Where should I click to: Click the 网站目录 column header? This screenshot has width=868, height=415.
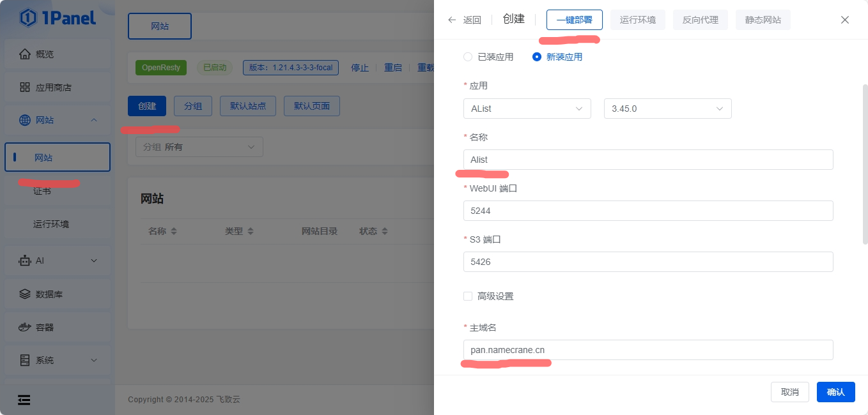320,231
